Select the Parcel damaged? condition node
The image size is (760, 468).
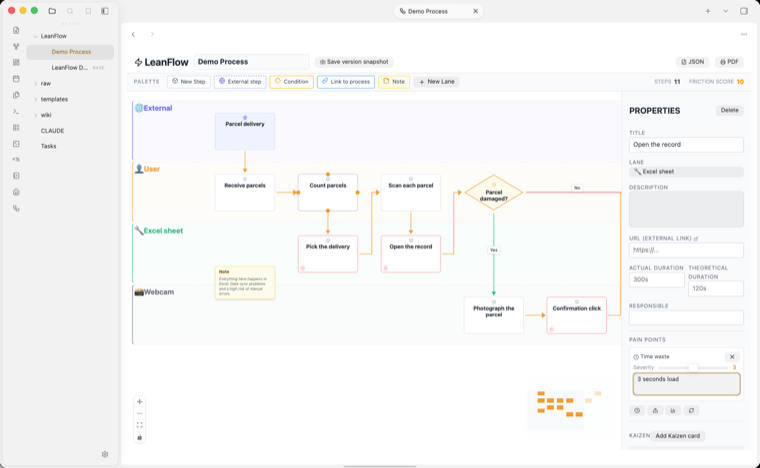click(493, 192)
